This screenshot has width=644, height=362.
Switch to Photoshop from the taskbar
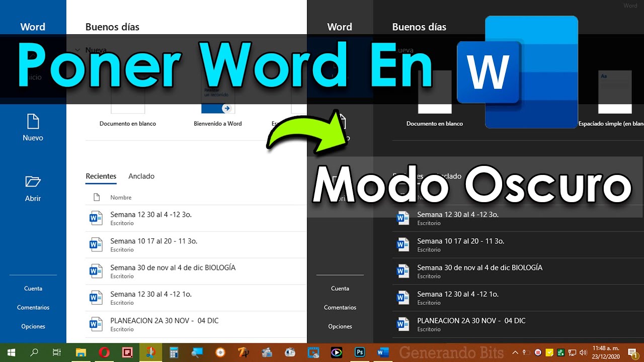pos(360,352)
